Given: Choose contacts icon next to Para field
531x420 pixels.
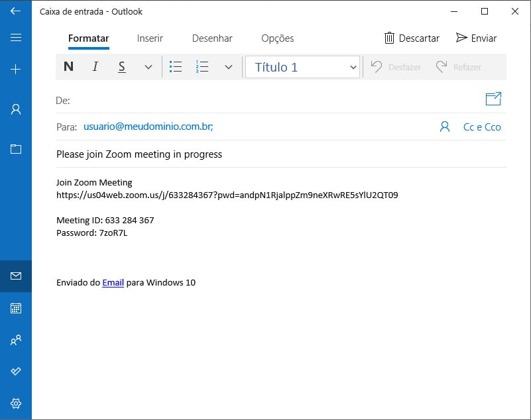Looking at the screenshot, I should (x=445, y=127).
